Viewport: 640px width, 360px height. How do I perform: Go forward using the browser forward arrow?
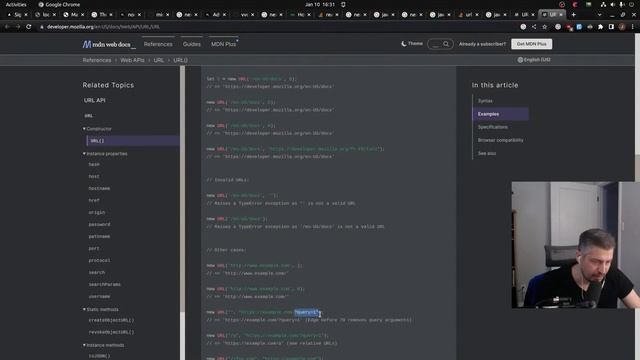[18, 27]
